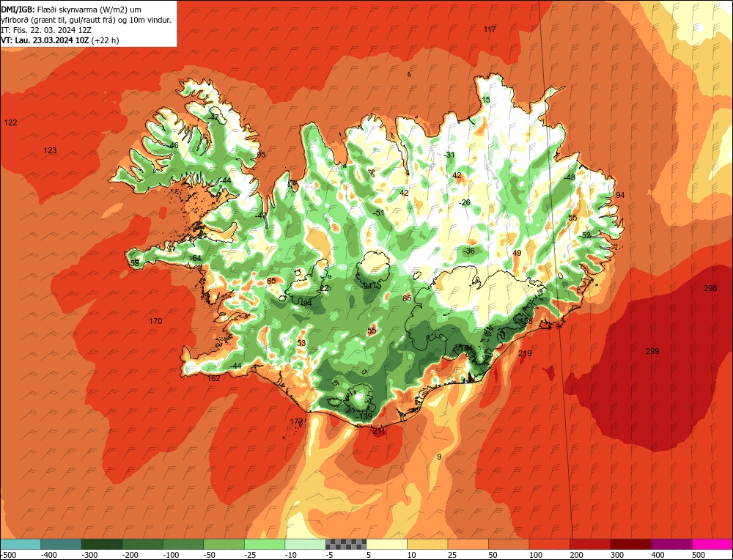Click the 49 value on the map
733x560 pixels.
pos(517,254)
